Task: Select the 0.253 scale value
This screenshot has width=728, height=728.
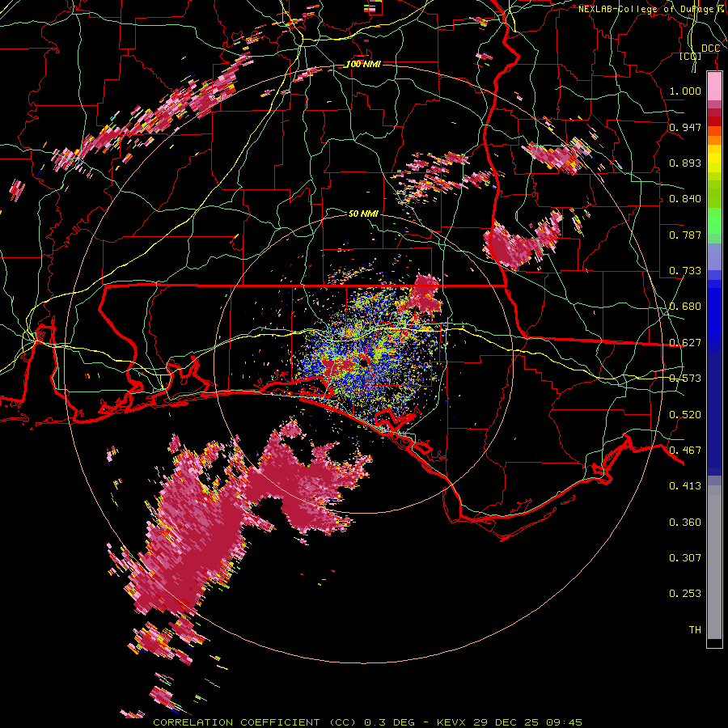Action: point(685,594)
